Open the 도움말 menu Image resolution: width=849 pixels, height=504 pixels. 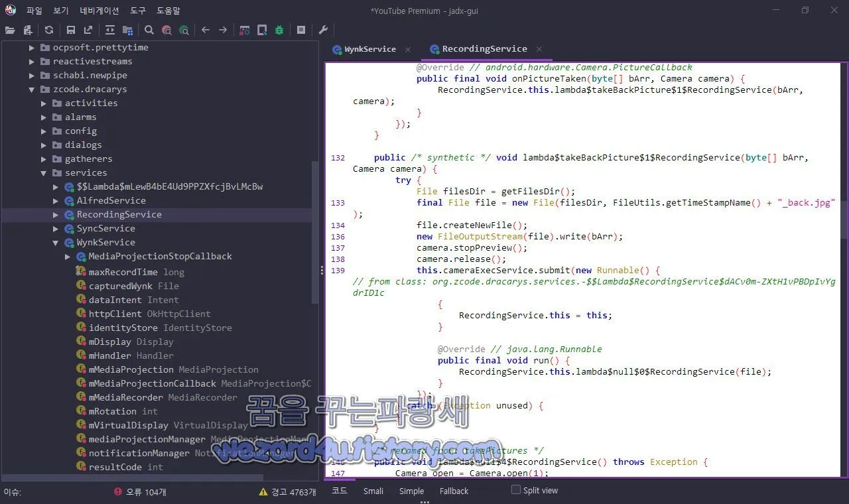(168, 11)
